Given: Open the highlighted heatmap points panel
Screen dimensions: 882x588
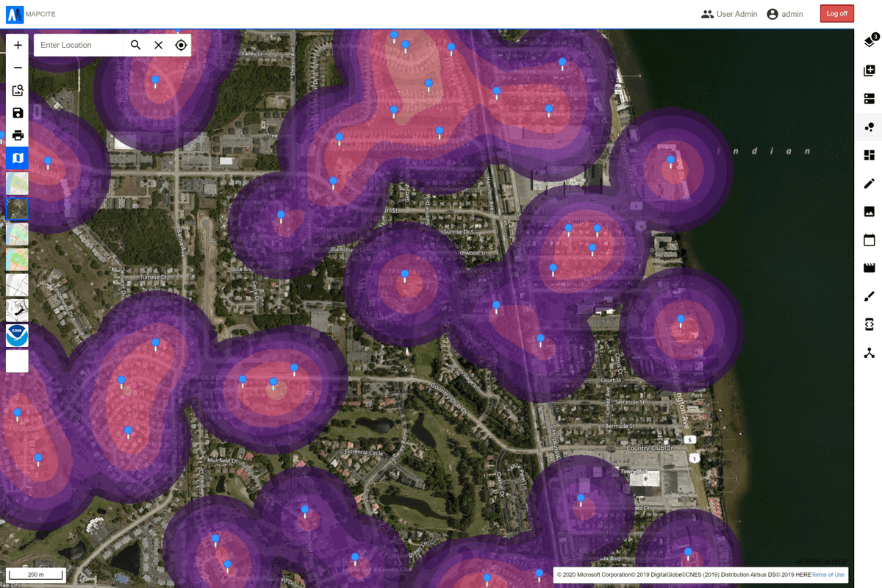Looking at the screenshot, I should pyautogui.click(x=870, y=127).
